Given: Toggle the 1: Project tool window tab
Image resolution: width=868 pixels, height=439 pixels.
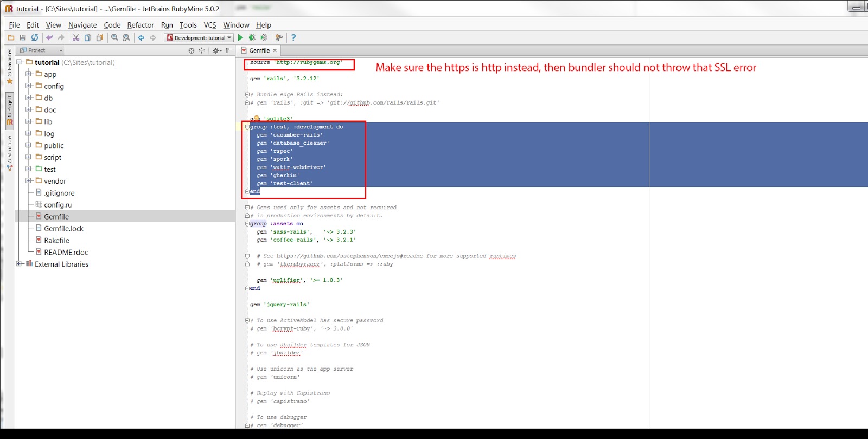Looking at the screenshot, I should coord(9,110).
